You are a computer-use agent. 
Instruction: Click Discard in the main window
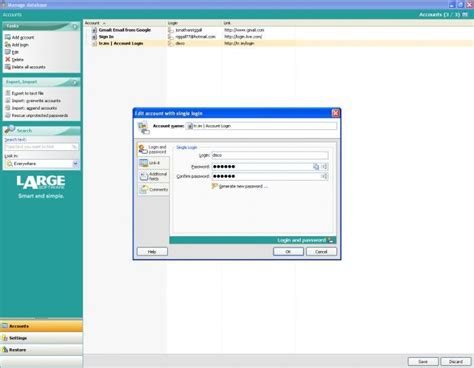coord(456,362)
